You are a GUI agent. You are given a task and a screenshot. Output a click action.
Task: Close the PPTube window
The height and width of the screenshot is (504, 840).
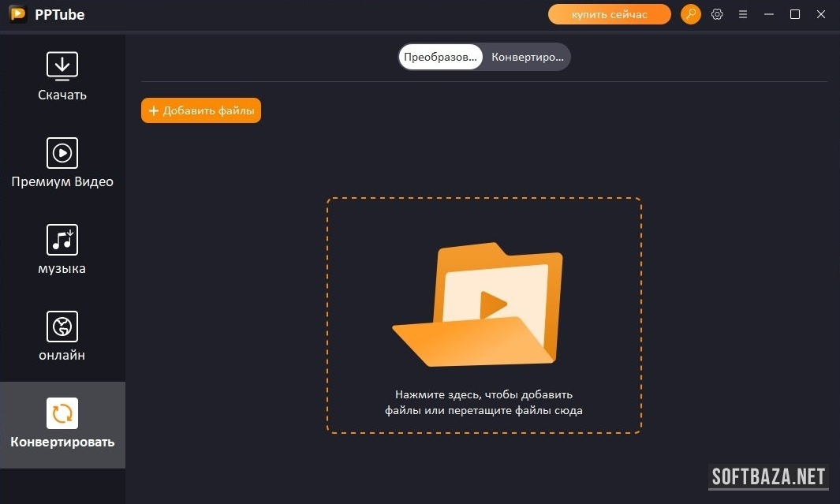coord(821,14)
